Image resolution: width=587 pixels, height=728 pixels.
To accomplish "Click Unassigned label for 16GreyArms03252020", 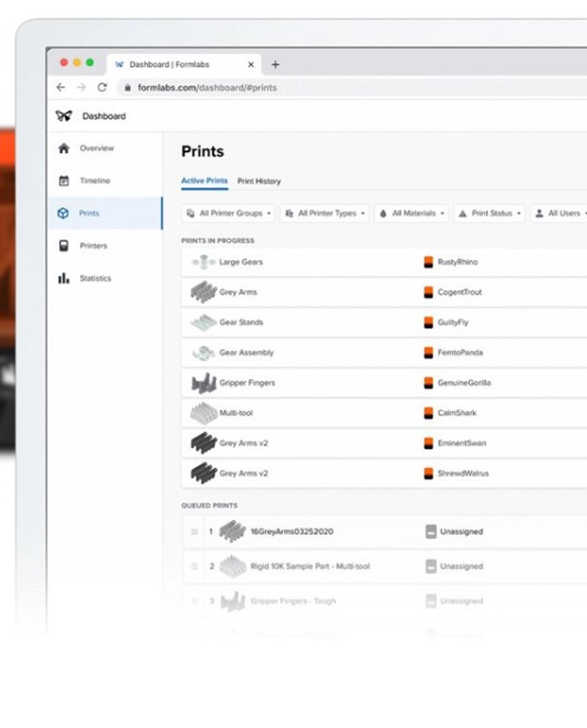I will click(462, 532).
